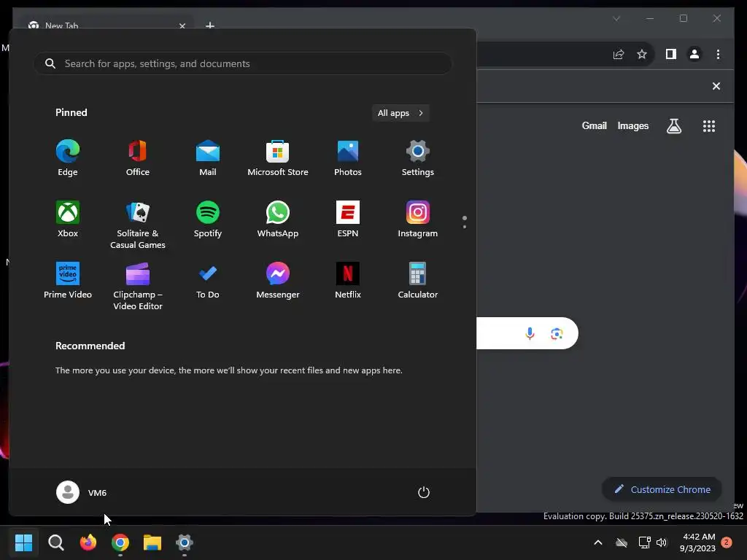Open File Explorer from taskbar

tap(152, 542)
